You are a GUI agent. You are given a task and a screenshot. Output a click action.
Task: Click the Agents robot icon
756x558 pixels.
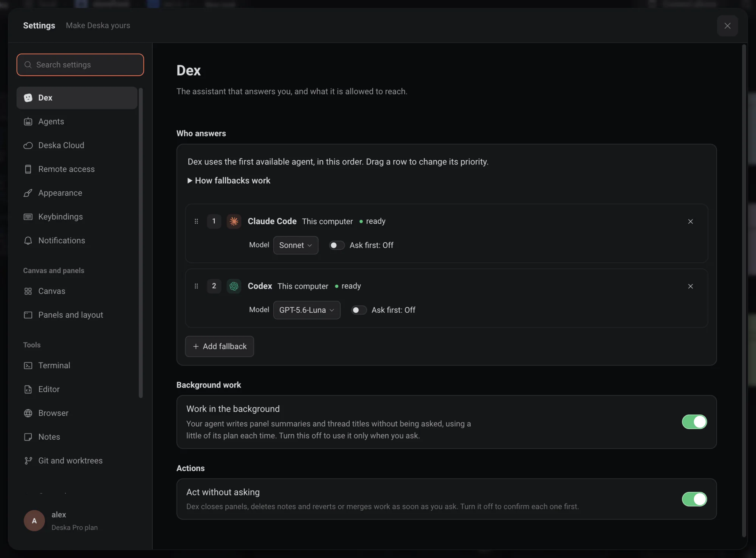(28, 122)
